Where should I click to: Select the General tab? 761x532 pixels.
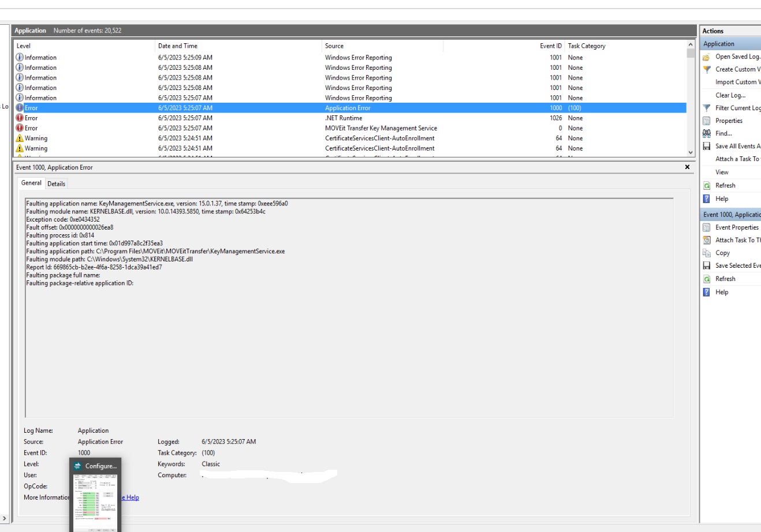pos(31,183)
